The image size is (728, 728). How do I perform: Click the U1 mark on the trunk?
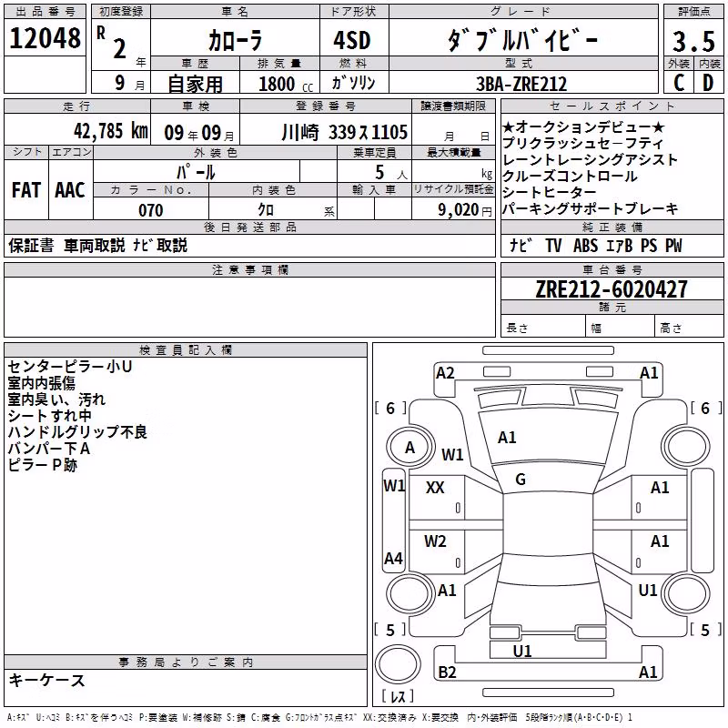pyautogui.click(x=522, y=651)
